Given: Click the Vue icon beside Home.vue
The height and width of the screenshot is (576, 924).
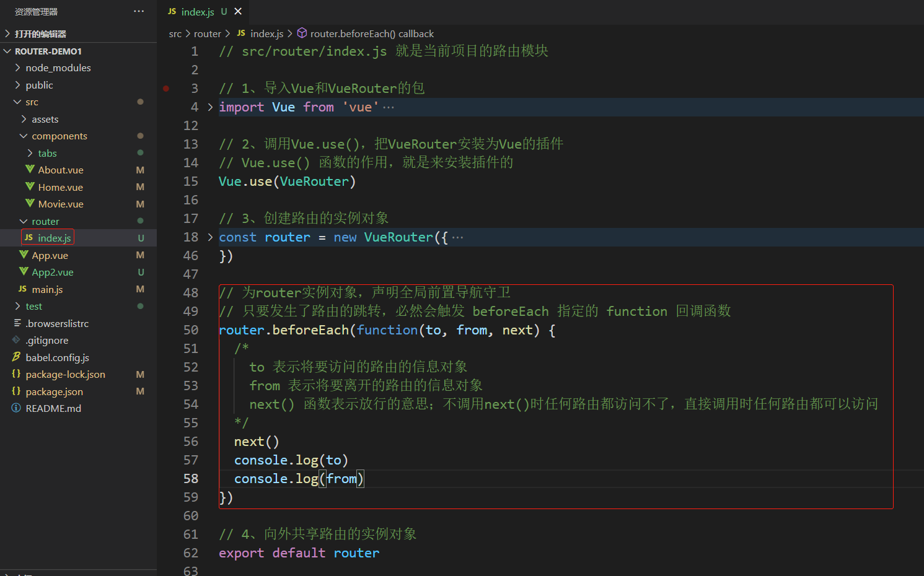Looking at the screenshot, I should (x=30, y=186).
